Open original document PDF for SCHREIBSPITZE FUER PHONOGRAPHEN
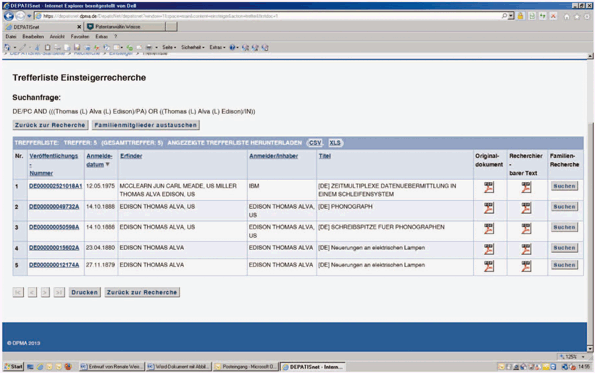This screenshot has width=595, height=373. coord(489,228)
